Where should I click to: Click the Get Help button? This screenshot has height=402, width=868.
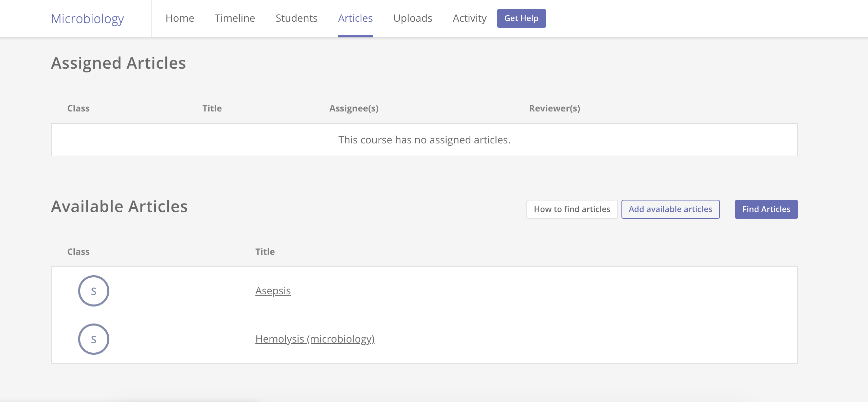click(521, 18)
